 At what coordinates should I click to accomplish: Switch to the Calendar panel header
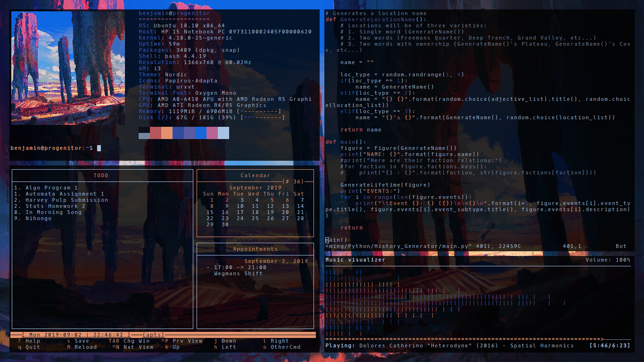[x=255, y=175]
